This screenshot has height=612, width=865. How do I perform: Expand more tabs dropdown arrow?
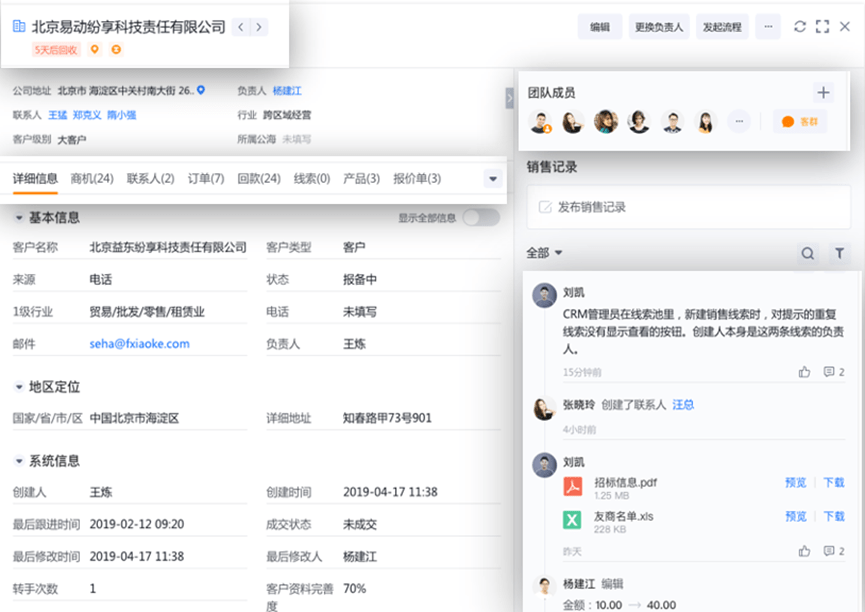493,179
